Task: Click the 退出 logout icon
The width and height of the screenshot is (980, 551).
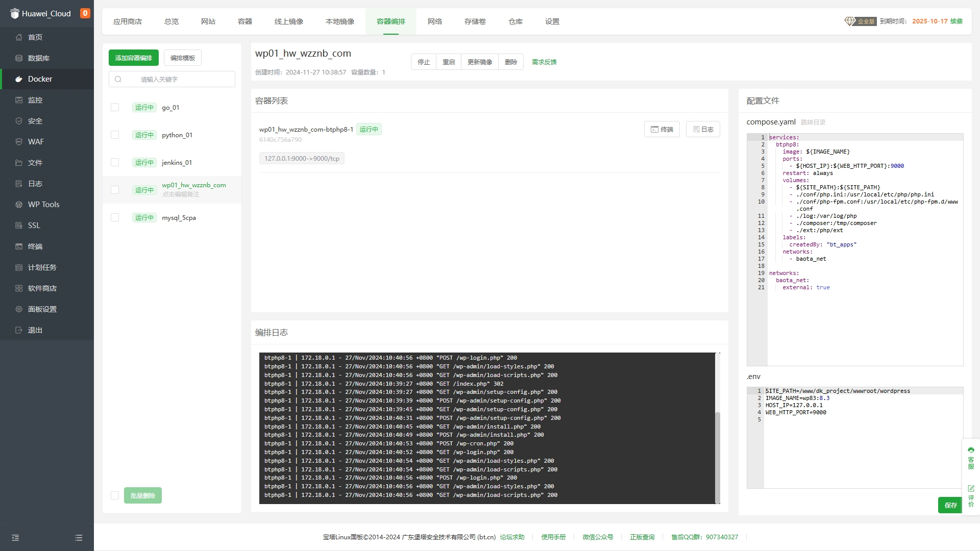Action: pyautogui.click(x=19, y=330)
